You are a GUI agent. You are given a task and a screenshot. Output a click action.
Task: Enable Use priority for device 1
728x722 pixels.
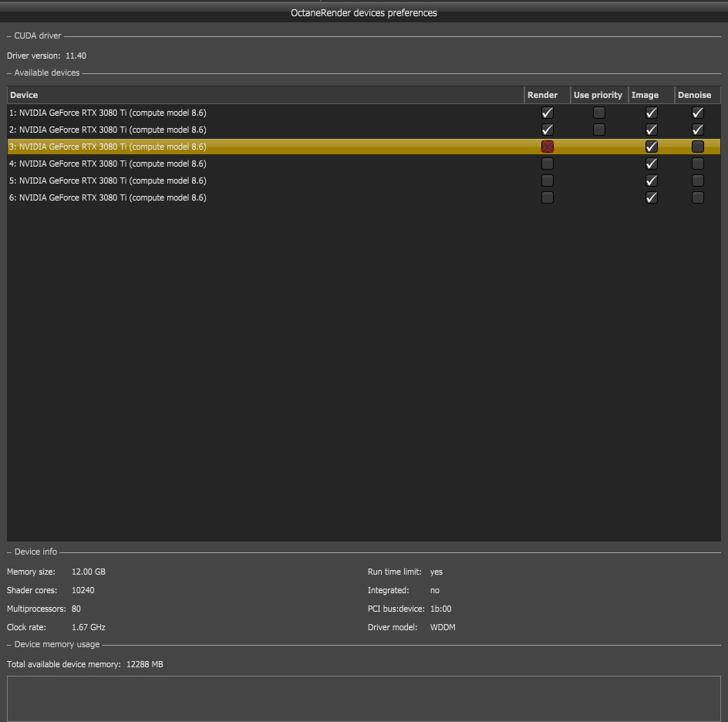598,113
